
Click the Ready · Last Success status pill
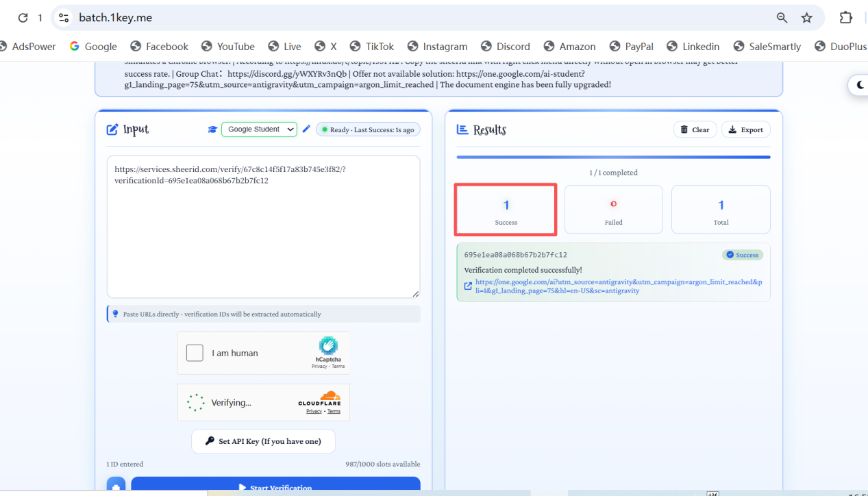pos(368,129)
